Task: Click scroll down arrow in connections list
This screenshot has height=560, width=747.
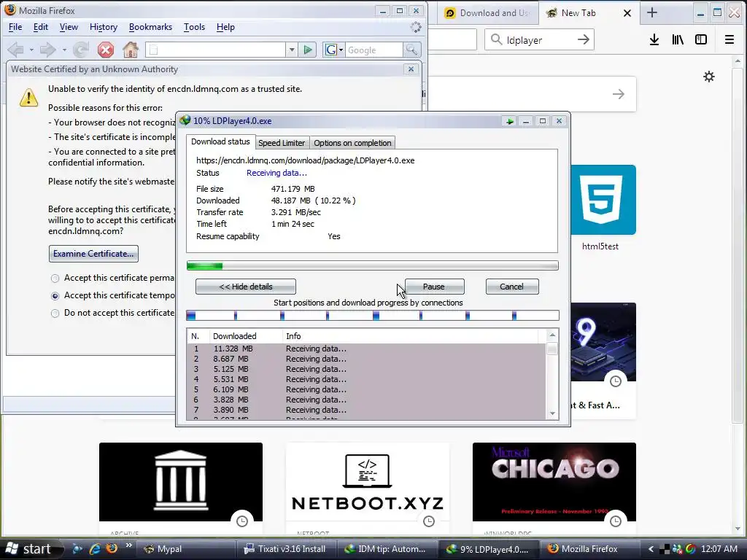Action: 552,414
